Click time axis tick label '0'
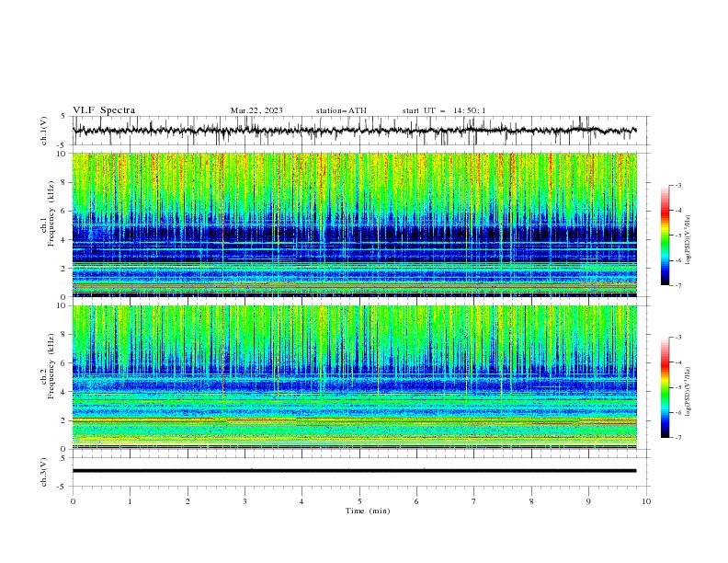The width and height of the screenshot is (728, 563). pos(73,501)
